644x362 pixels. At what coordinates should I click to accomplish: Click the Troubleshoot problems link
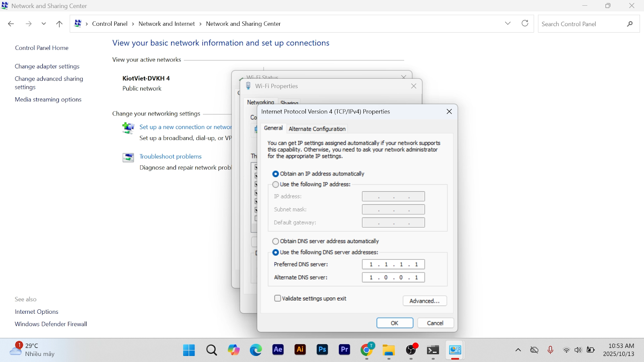(x=171, y=156)
